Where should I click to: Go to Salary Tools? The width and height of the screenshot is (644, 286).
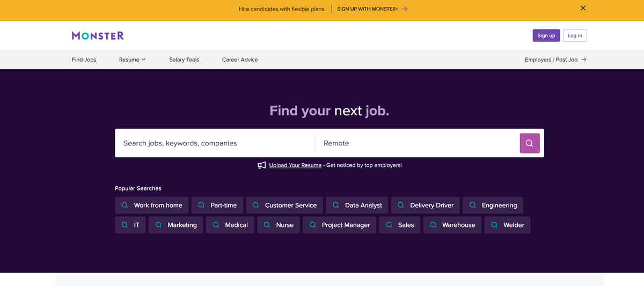click(184, 60)
